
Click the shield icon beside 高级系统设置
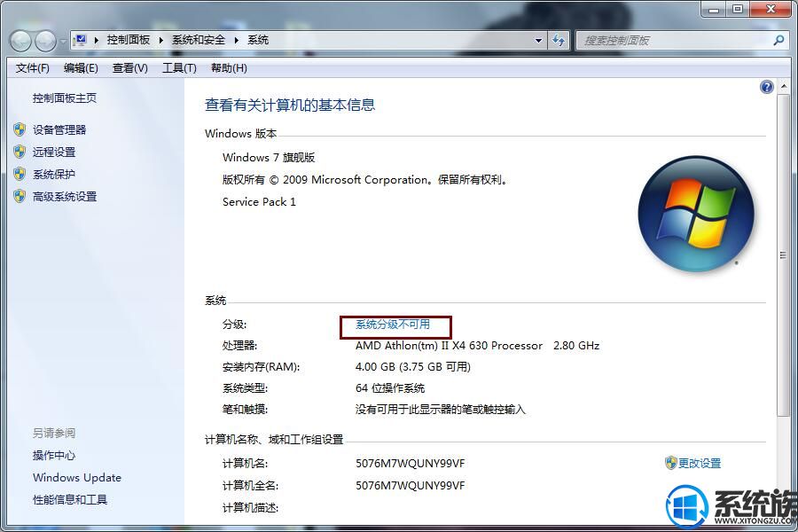tap(20, 196)
